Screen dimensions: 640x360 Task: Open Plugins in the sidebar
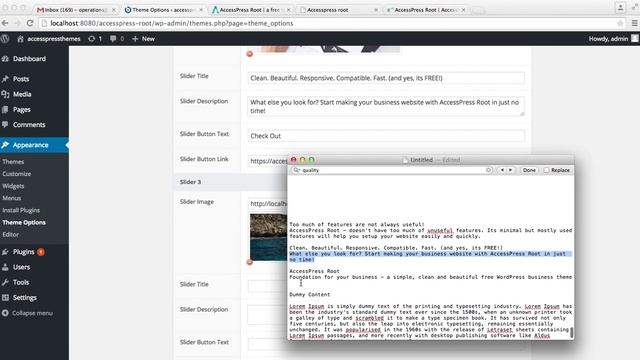tap(24, 252)
